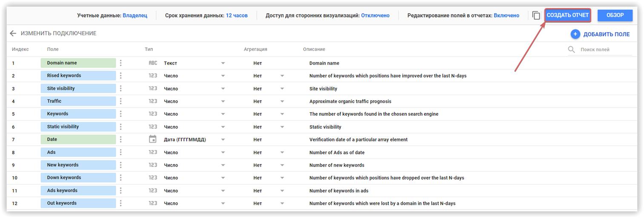644x218 pixels.
Task: Click the blue plus icon for ДОБАВИТЬ ПОЛЕ
Action: 575,34
